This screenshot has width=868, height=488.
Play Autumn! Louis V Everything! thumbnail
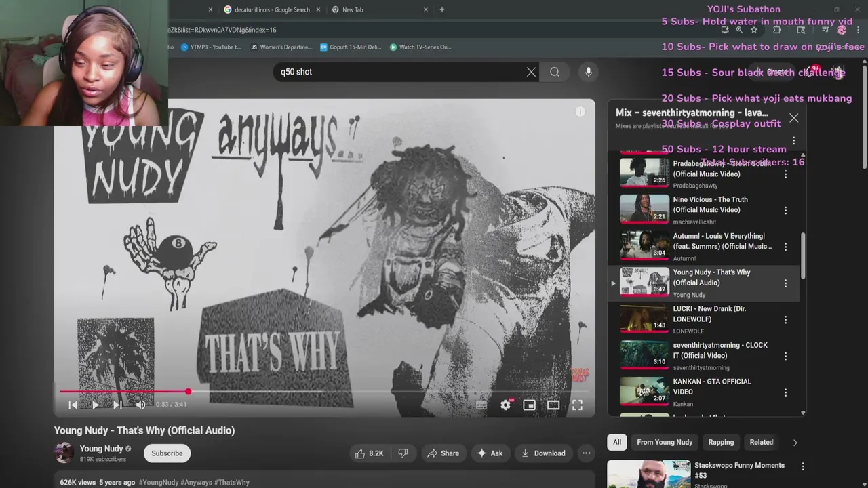644,245
